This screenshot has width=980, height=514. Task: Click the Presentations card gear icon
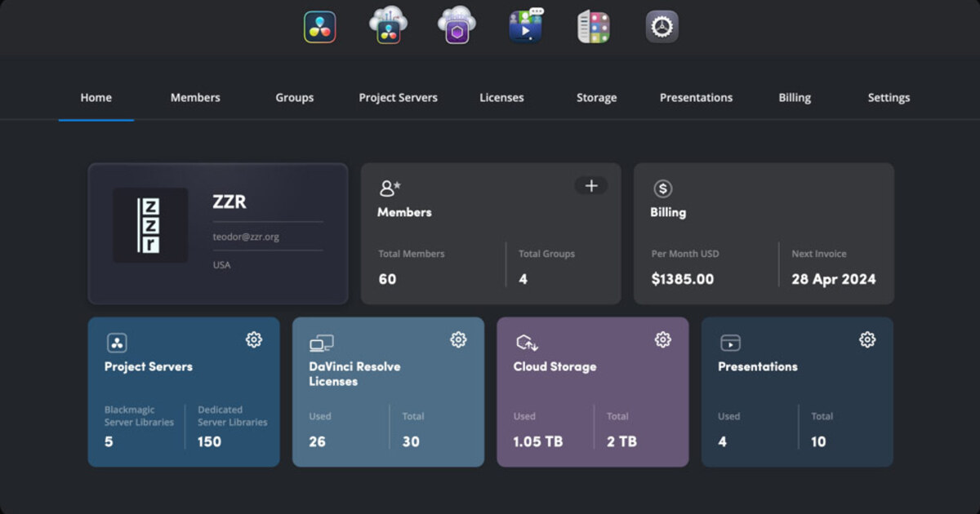pos(866,340)
